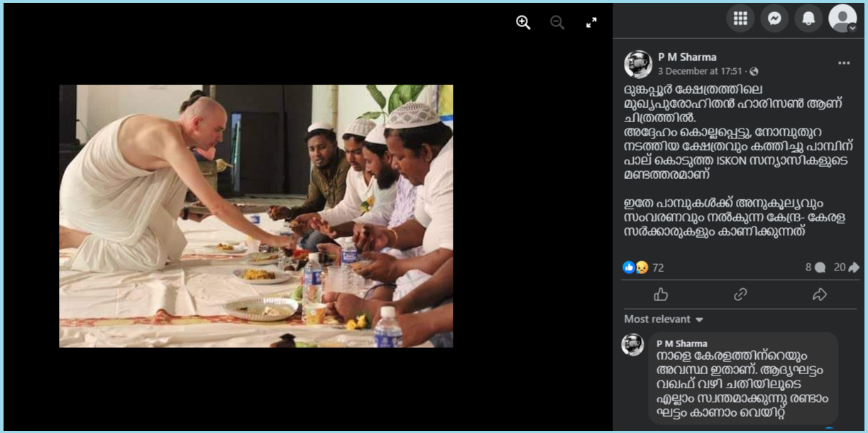Open Messenger chats
Image resolution: width=868 pixels, height=433 pixels.
pos(774,18)
